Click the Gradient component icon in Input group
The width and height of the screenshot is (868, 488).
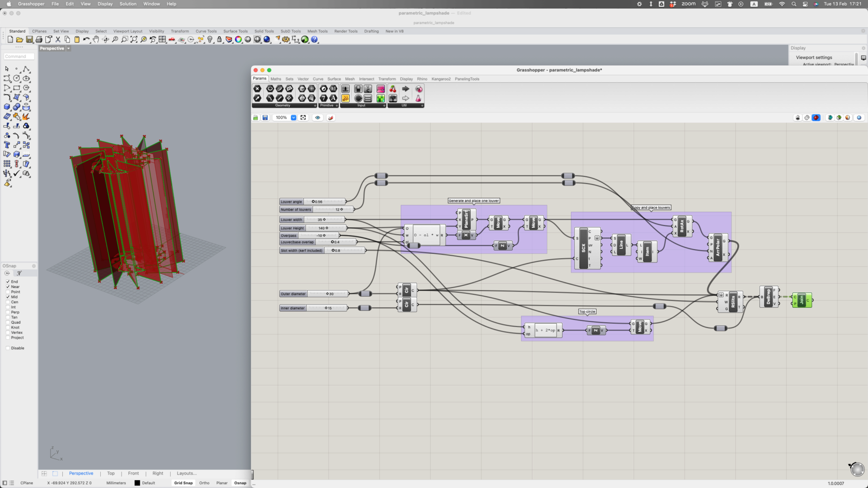click(x=380, y=89)
